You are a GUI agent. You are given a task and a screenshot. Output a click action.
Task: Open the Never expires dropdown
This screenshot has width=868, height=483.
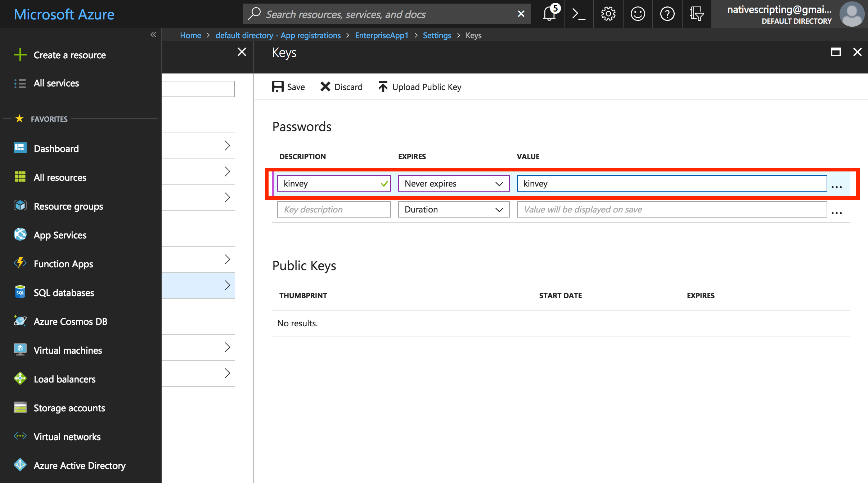point(454,183)
